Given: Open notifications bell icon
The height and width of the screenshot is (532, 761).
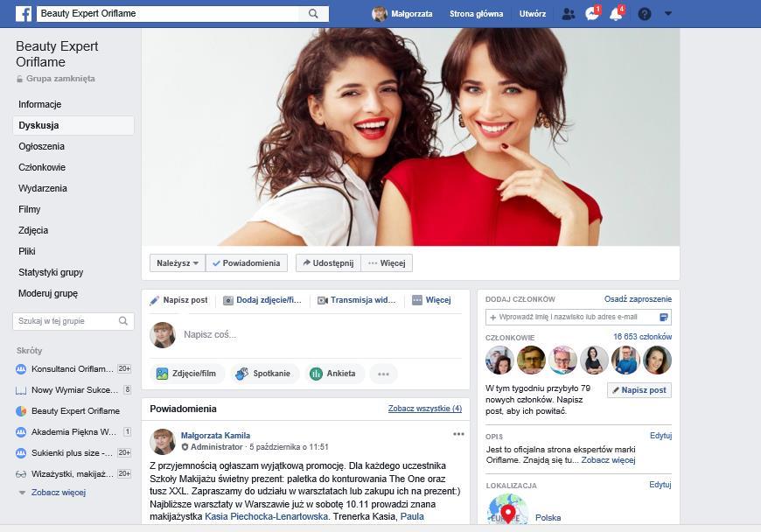Looking at the screenshot, I should [617, 14].
